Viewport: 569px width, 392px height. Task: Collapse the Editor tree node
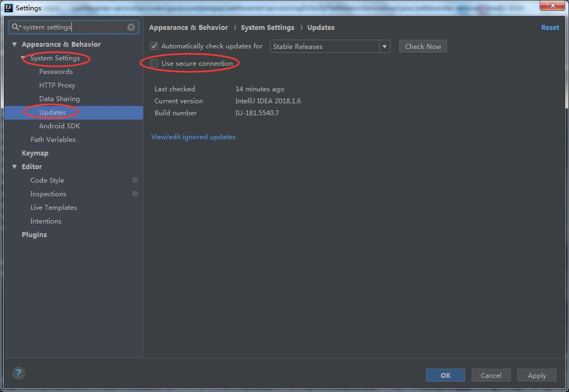(15, 167)
